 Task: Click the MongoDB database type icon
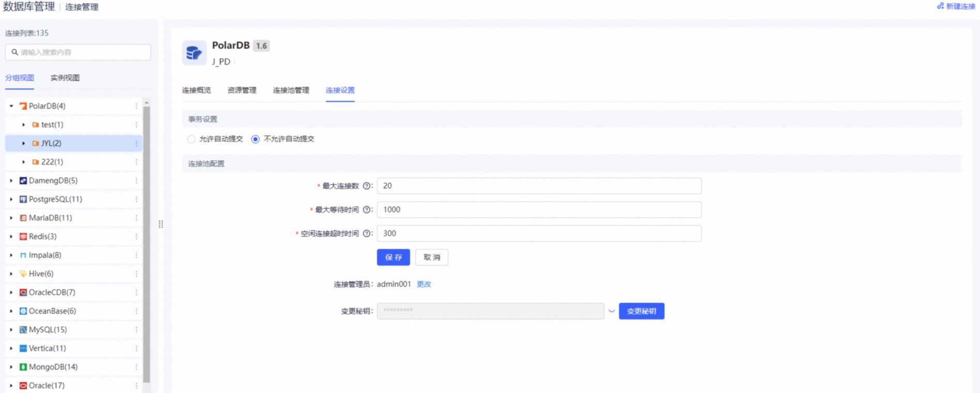tap(23, 367)
